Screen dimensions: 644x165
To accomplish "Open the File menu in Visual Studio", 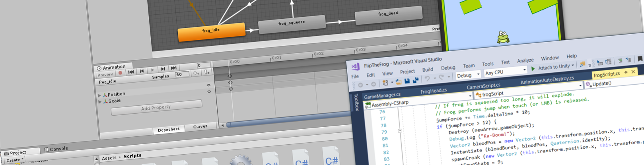I will [x=355, y=76].
